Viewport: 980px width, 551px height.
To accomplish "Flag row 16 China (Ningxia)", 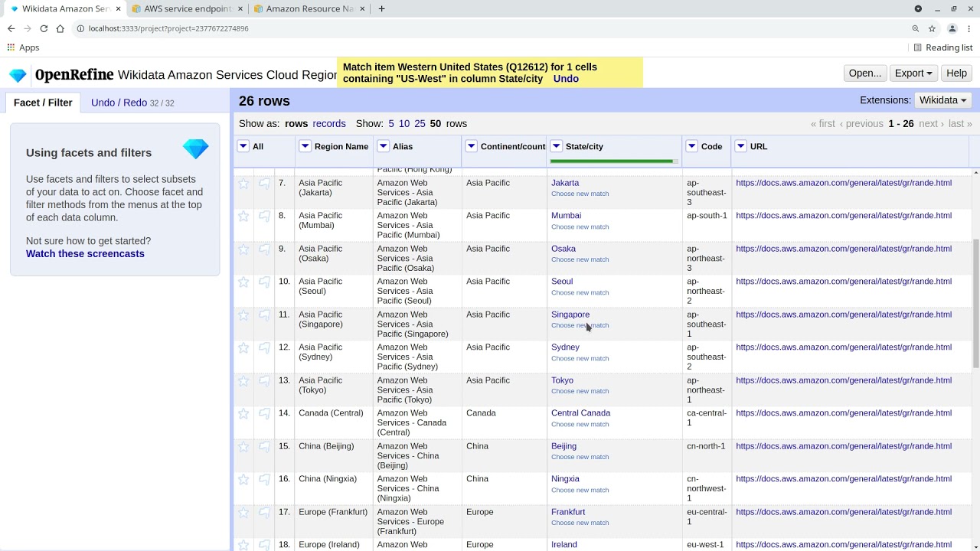I will coord(264,480).
